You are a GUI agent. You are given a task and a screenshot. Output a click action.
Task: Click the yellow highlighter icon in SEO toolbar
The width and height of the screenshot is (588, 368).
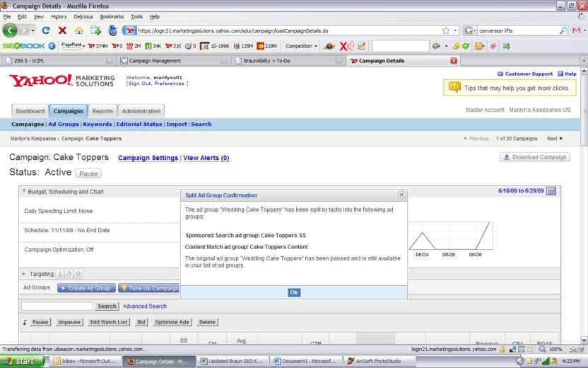click(456, 46)
